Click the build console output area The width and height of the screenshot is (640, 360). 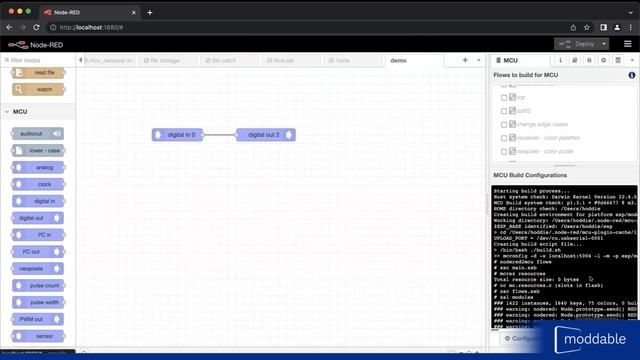coord(564,256)
